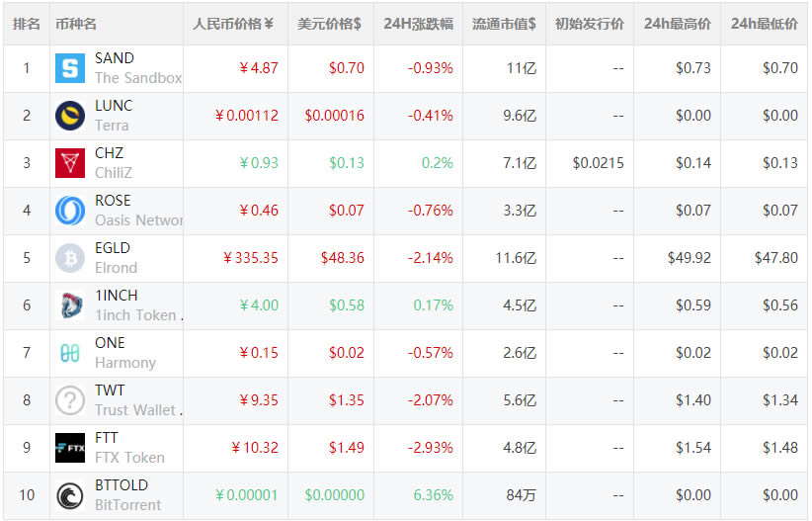Click the 24h最高价 column header
This screenshot has height=521, width=812.
678,24
